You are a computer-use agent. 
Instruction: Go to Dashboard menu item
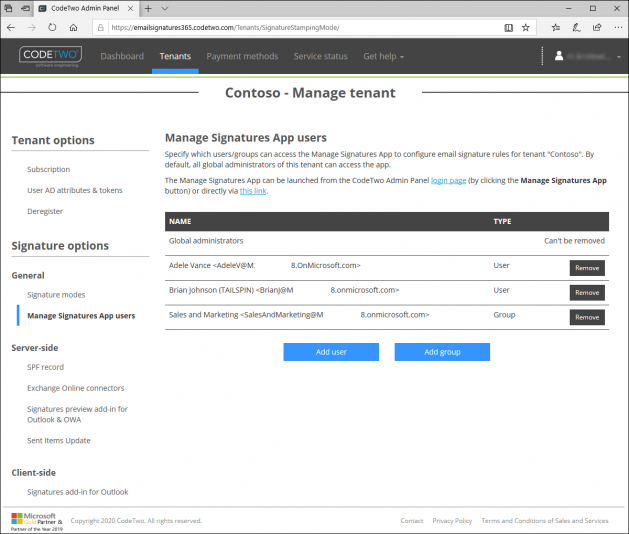122,56
